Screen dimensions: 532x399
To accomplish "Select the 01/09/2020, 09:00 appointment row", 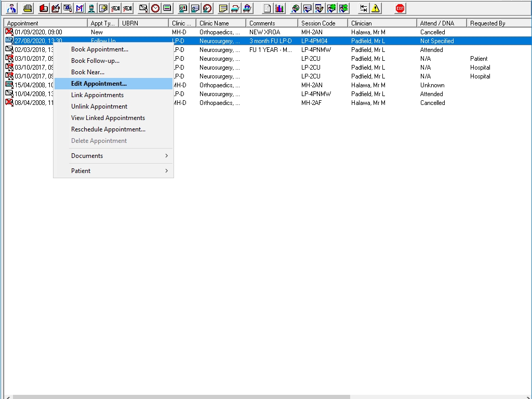I will [x=268, y=32].
